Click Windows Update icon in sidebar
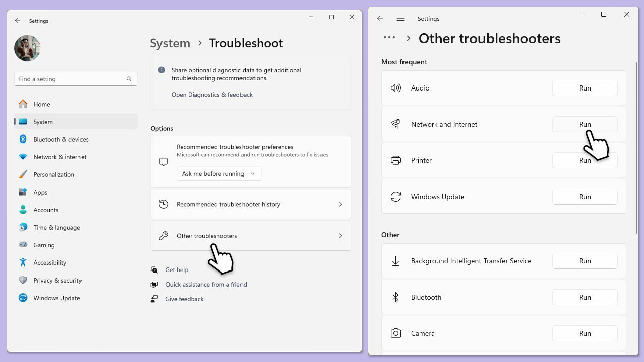Image resolution: width=644 pixels, height=362 pixels. point(23,298)
